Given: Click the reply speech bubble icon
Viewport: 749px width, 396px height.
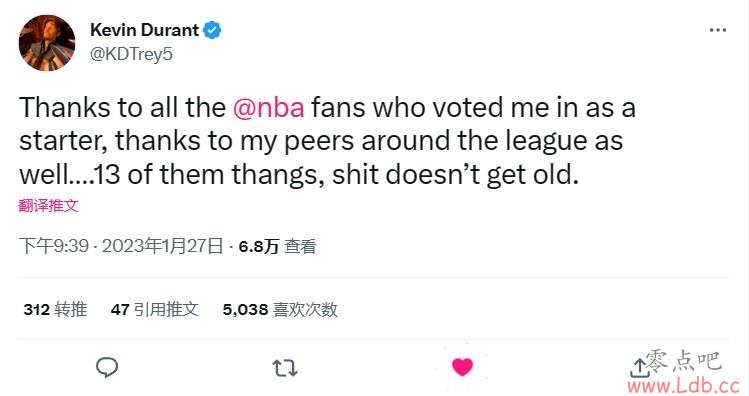Looking at the screenshot, I should point(107,367).
